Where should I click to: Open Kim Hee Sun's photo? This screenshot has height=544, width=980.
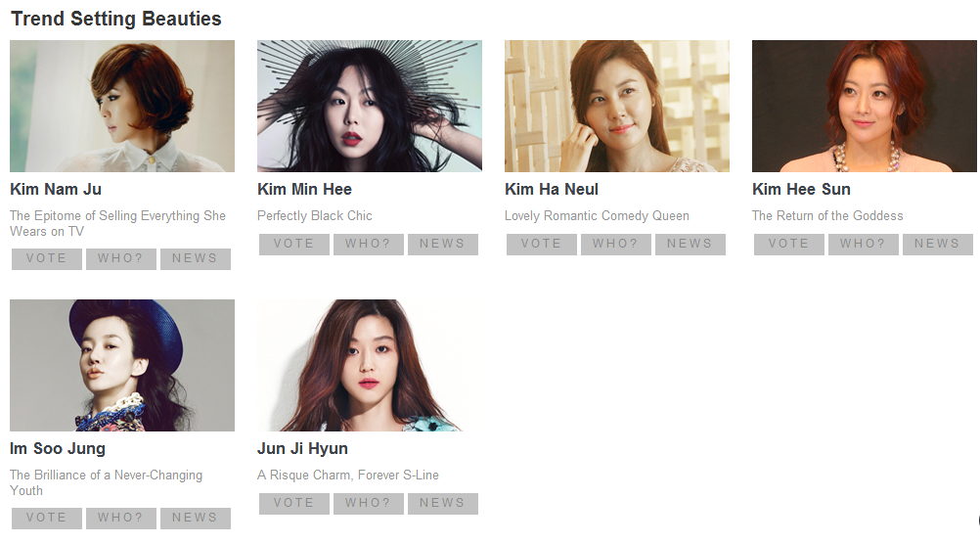click(865, 107)
